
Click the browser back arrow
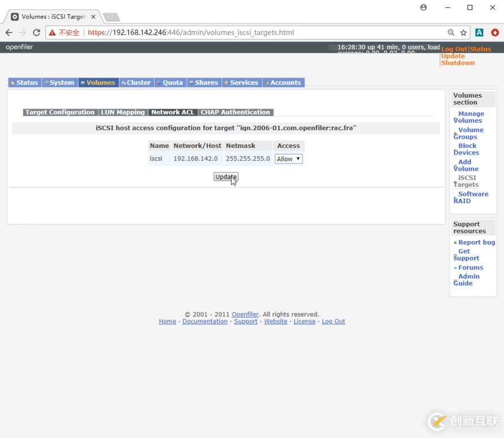coord(9,33)
